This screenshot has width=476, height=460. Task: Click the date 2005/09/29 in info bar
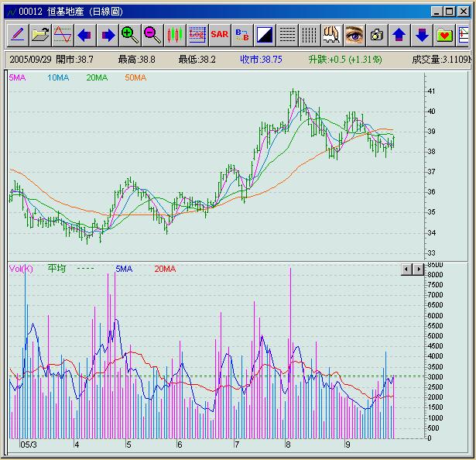click(x=30, y=60)
